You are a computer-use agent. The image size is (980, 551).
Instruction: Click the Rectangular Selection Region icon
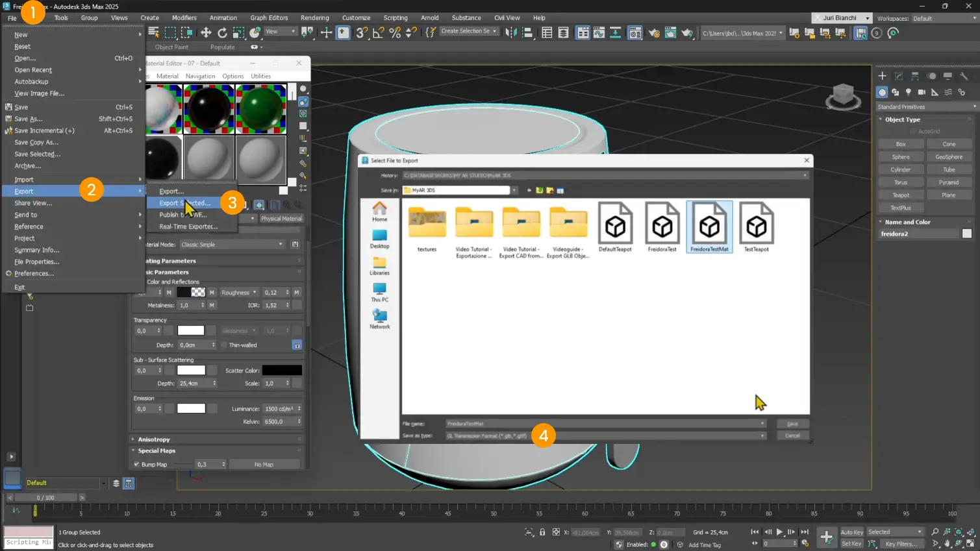(x=170, y=32)
